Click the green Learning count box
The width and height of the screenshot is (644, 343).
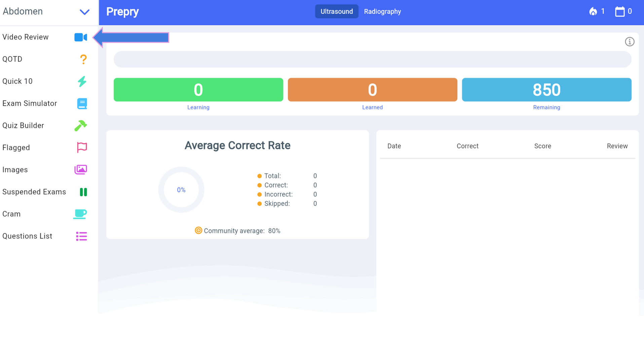pos(198,90)
